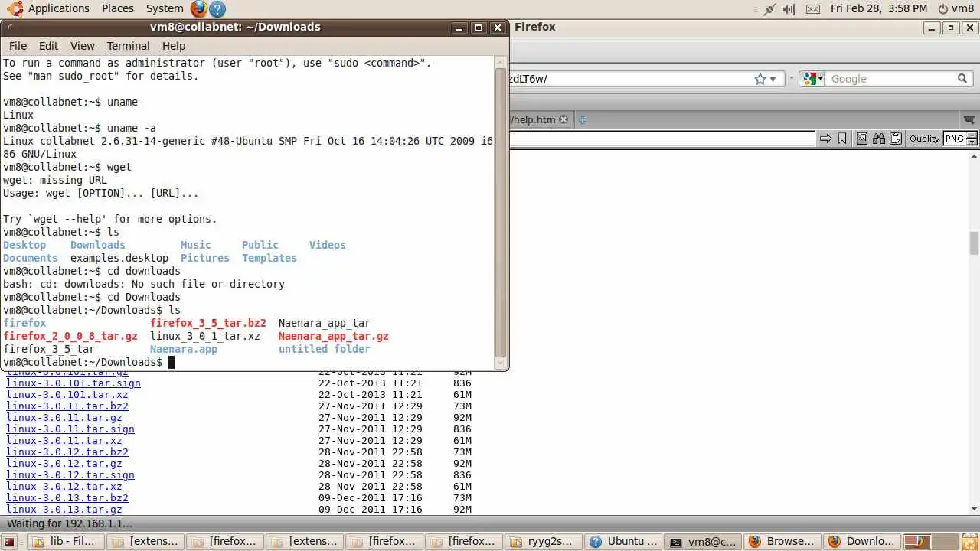Open linux-3.0.13.tar.bz2 link

[x=67, y=498]
